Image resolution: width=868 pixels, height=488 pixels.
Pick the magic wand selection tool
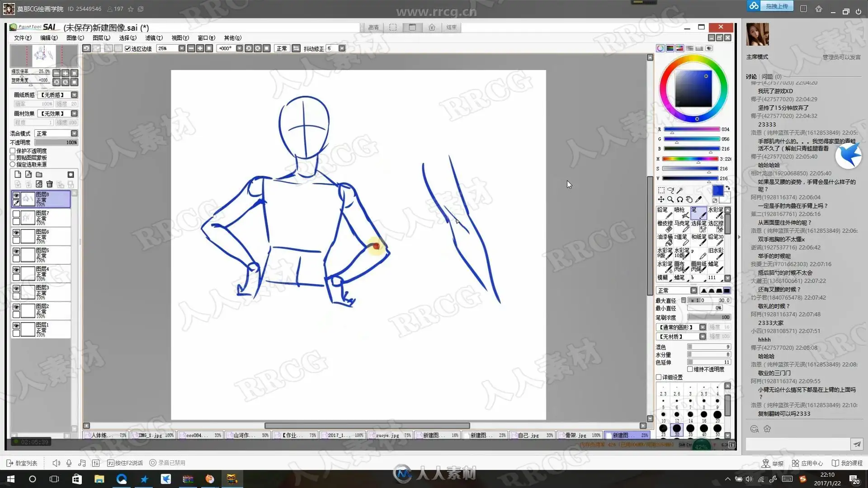(x=679, y=190)
